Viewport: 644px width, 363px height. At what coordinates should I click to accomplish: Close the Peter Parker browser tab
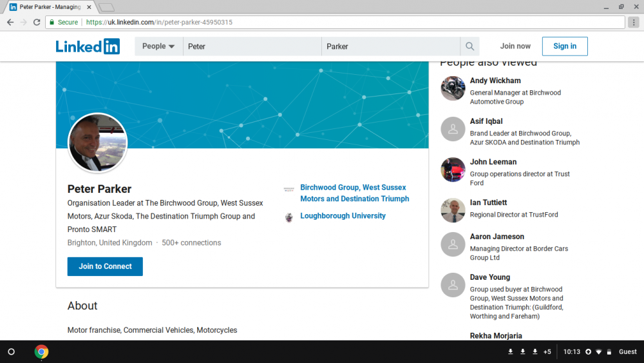click(89, 7)
